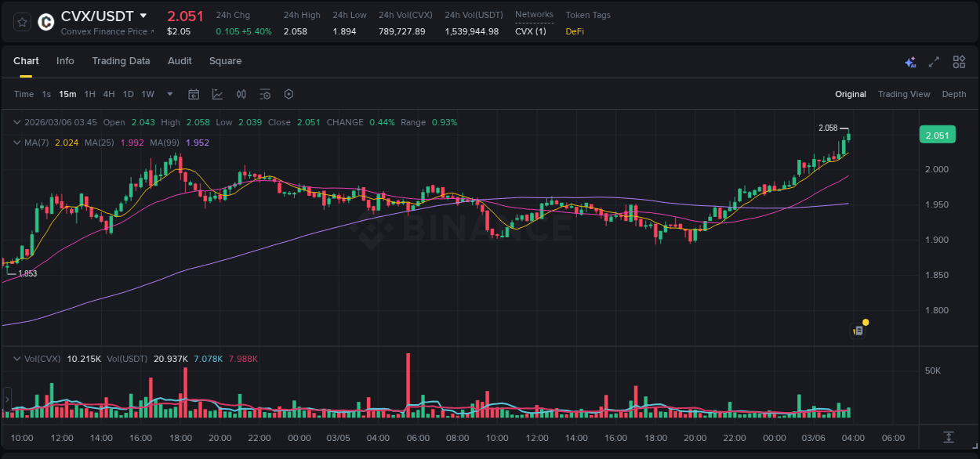Click the chat bubble with notification dot

(x=858, y=329)
